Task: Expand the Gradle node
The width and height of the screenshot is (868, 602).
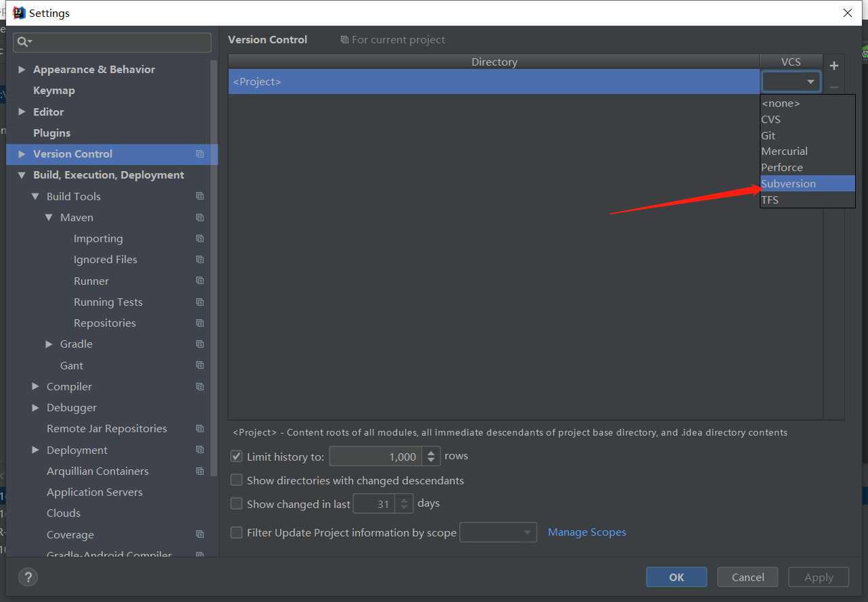Action: (x=49, y=344)
